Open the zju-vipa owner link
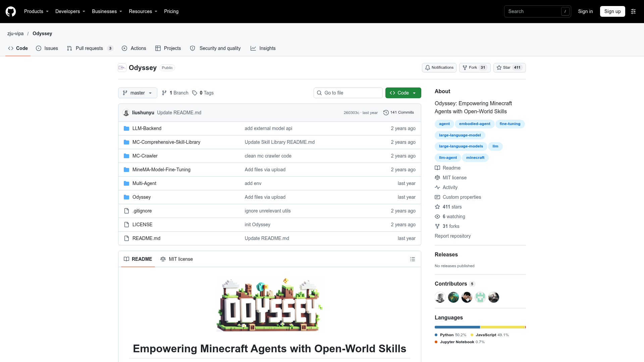 (15, 34)
